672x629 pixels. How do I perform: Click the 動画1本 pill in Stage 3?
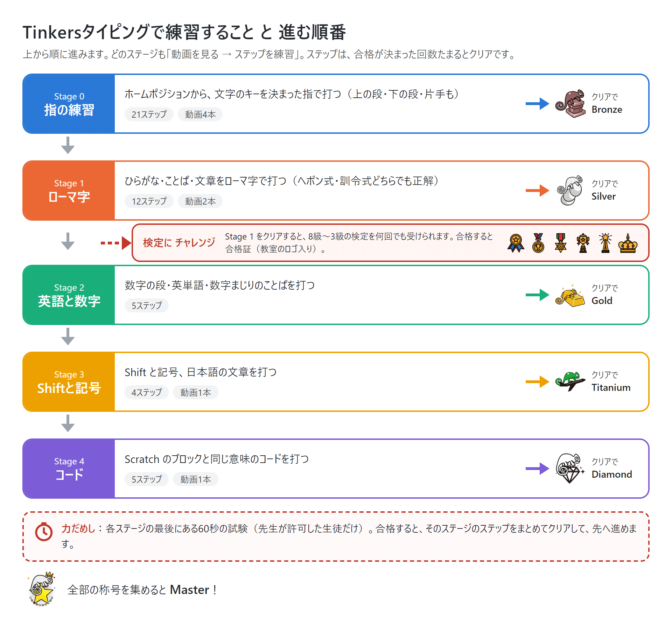click(x=196, y=392)
